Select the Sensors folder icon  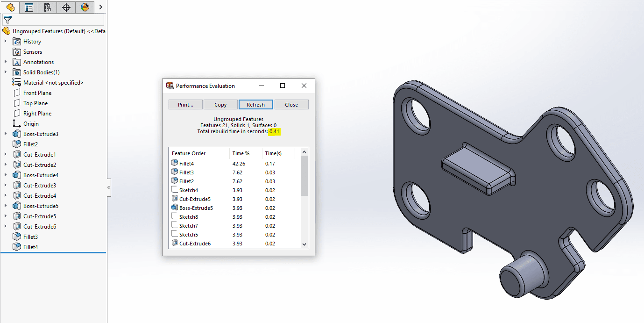(17, 52)
